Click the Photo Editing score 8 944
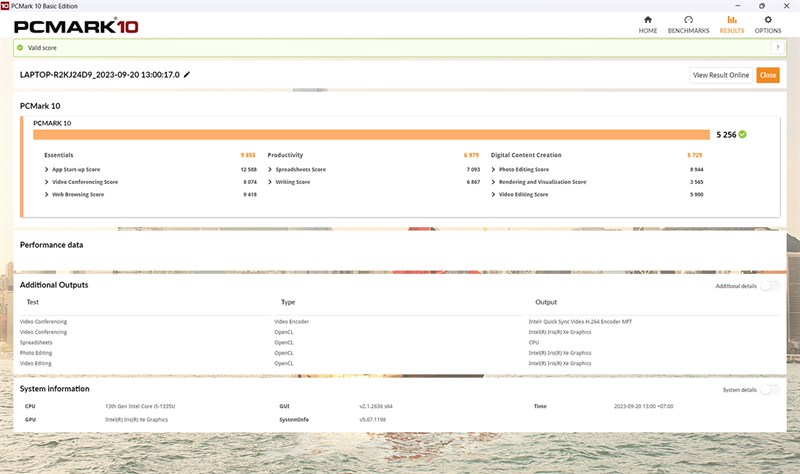Image resolution: width=800 pixels, height=474 pixels. (696, 169)
